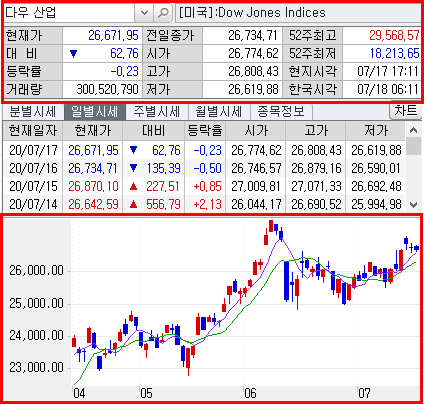The width and height of the screenshot is (424, 404).
Task: Click the [미국]:Dow Jones Indices label
Action: tap(252, 13)
